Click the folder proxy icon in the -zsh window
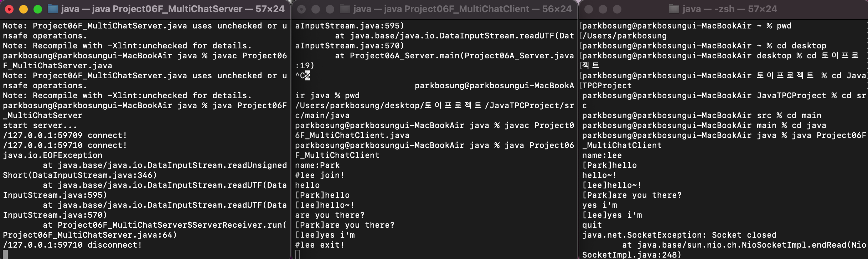Image resolution: width=868 pixels, height=259 pixels. pos(675,9)
